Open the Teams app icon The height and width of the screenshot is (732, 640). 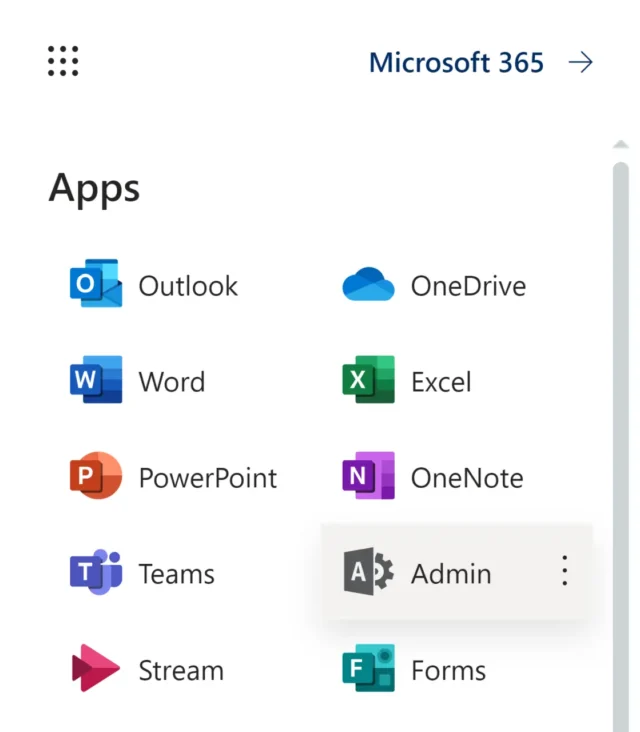(96, 573)
